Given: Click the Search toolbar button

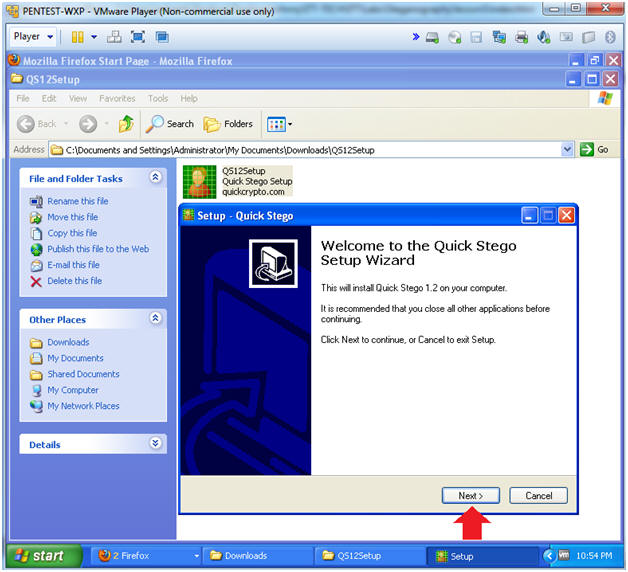Looking at the screenshot, I should 169,124.
